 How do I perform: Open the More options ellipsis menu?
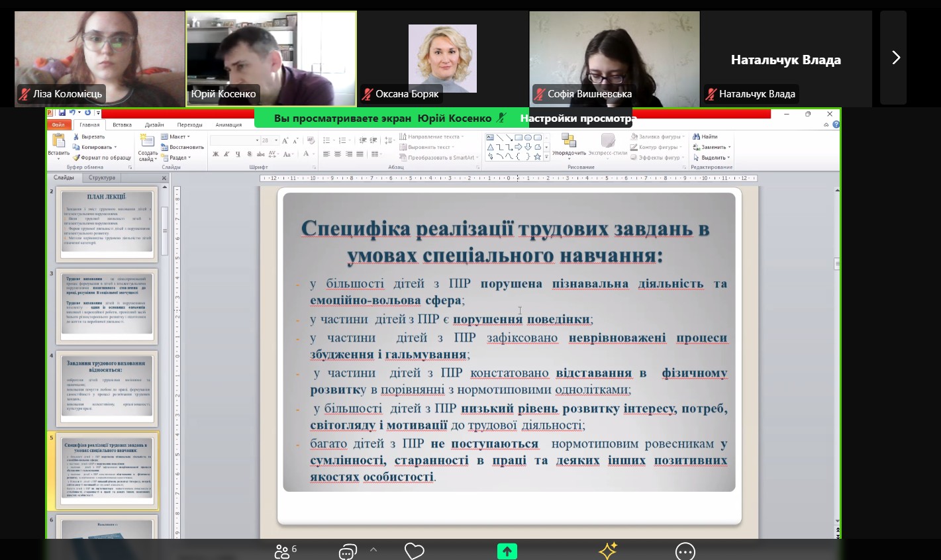(x=685, y=551)
